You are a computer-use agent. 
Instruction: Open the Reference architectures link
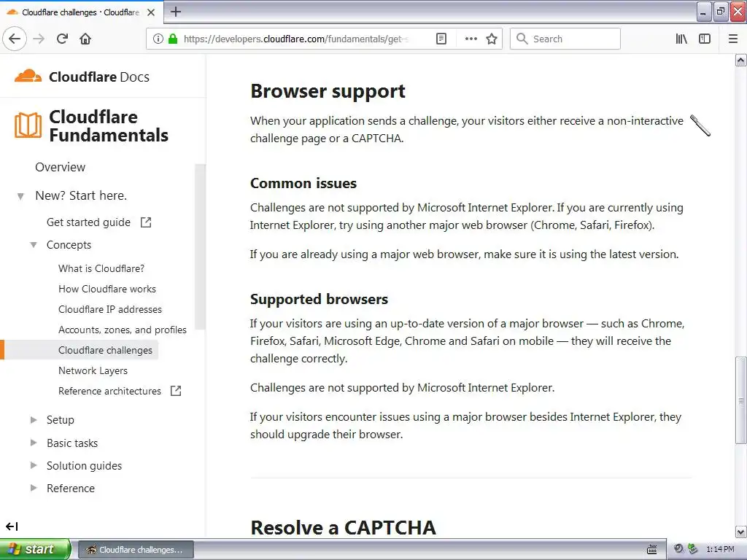pos(109,391)
